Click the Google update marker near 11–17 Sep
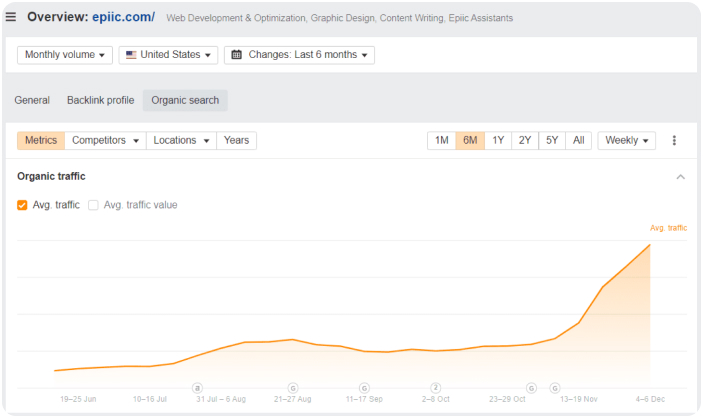Image resolution: width=703 pixels, height=418 pixels. [364, 387]
